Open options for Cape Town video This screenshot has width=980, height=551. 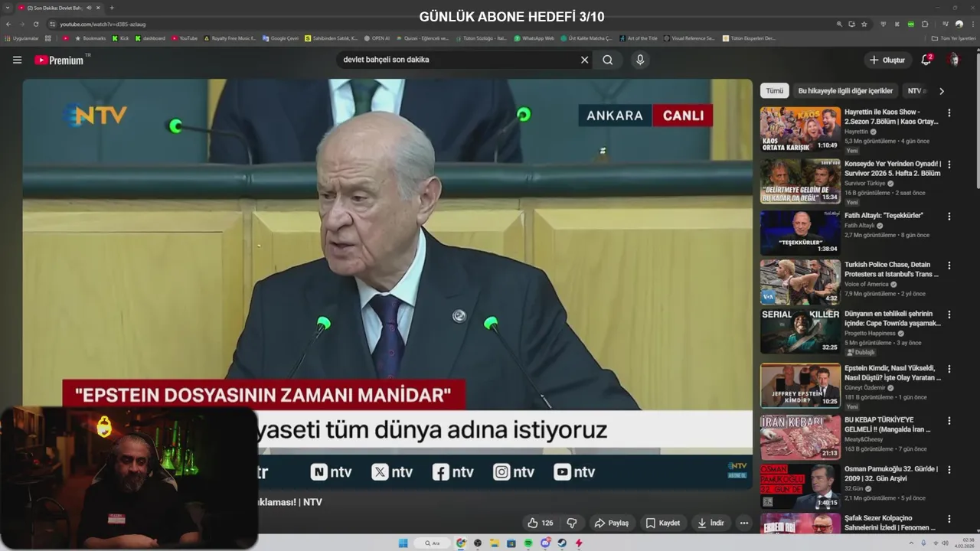tap(949, 315)
